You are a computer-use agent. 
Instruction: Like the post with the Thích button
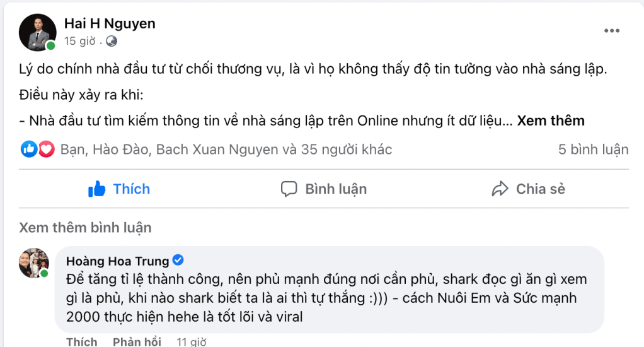tap(119, 189)
